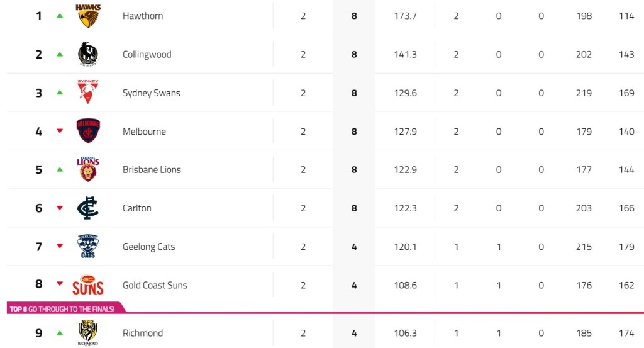Open the Geelong Cats team link

point(148,247)
